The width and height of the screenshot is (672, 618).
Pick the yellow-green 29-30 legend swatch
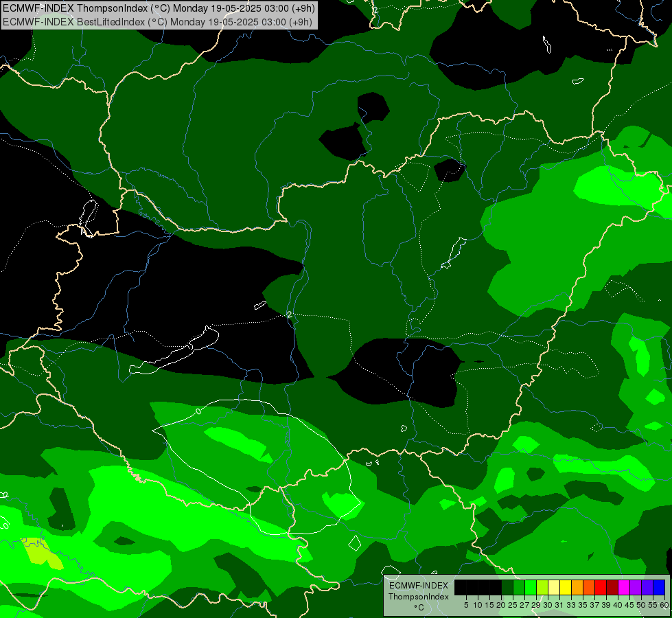click(542, 587)
